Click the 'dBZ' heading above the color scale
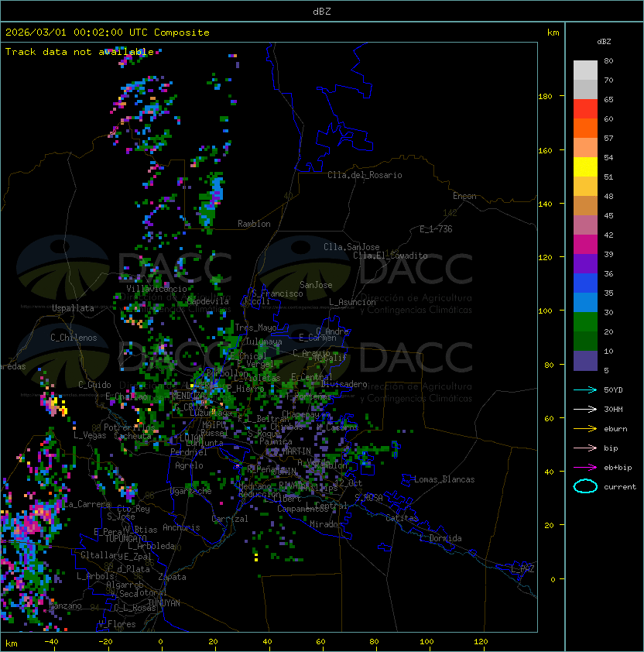This screenshot has height=652, width=644. (x=604, y=42)
